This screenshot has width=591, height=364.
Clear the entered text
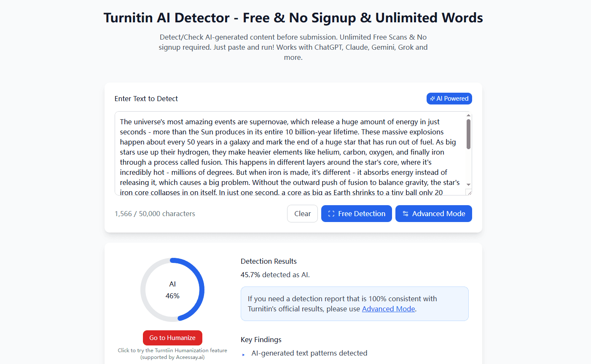pyautogui.click(x=303, y=214)
